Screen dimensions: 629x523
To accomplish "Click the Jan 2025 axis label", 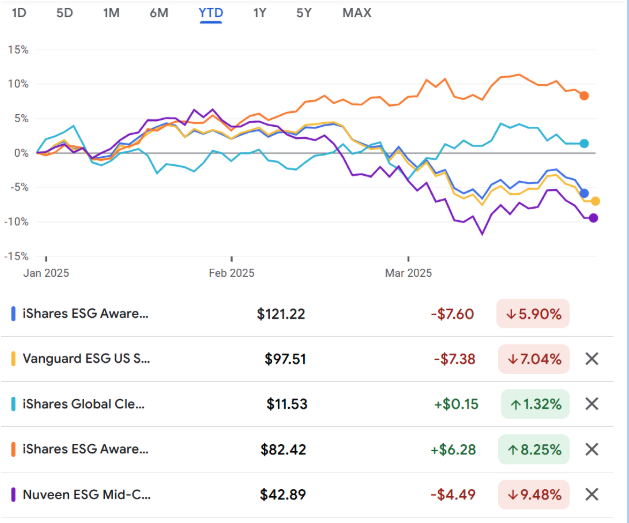I will click(x=46, y=273).
